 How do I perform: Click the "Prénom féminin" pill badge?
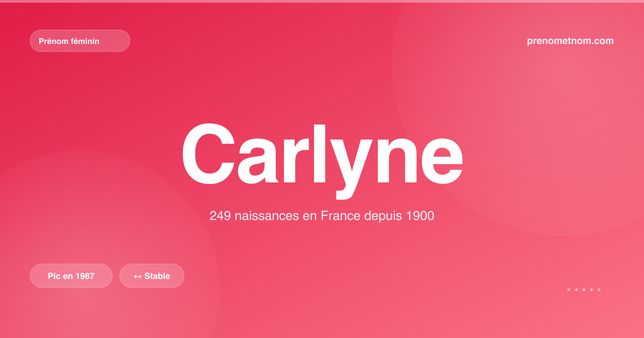click(x=80, y=41)
